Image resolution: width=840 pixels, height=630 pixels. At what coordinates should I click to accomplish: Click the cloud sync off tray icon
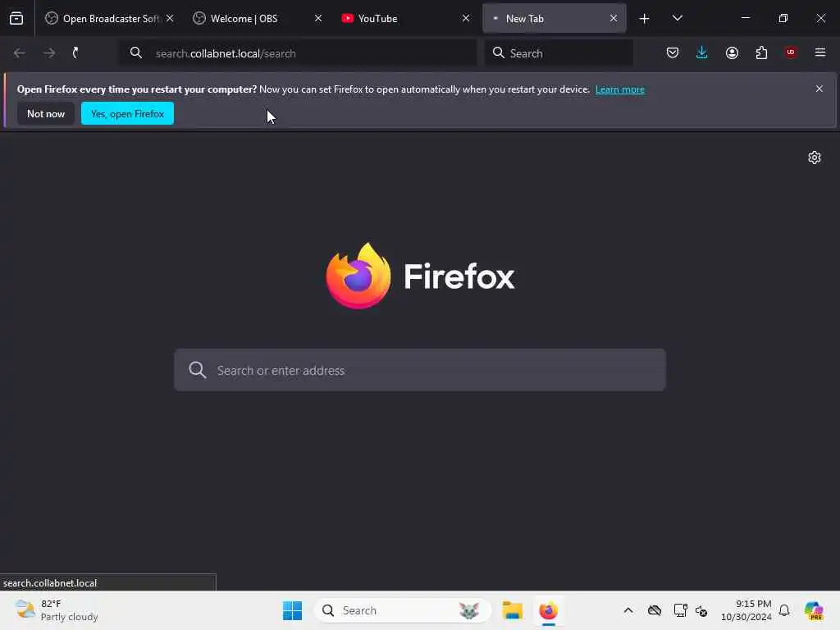pos(655,610)
